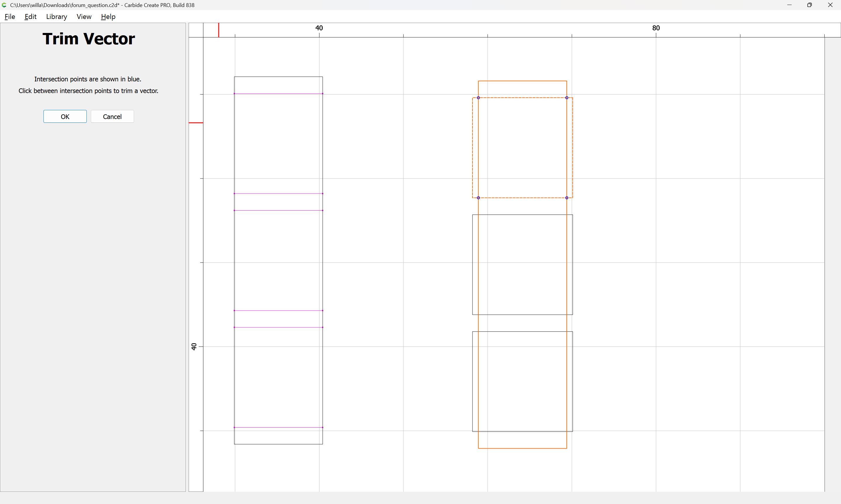Trim the top edge of the tall orange rectangle
The image size is (841, 504).
[522, 81]
